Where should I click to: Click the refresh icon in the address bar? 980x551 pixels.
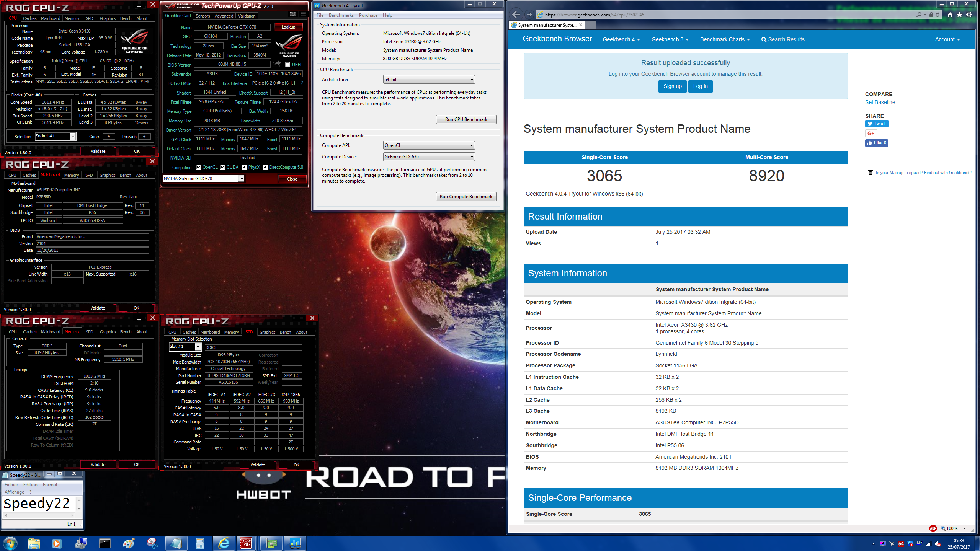click(938, 15)
